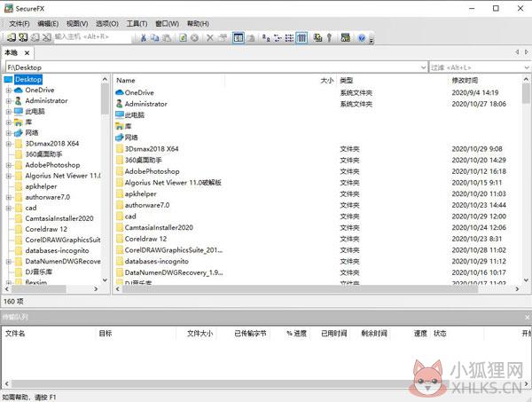Open the F:\Desktop path dropdown

pyautogui.click(x=423, y=67)
